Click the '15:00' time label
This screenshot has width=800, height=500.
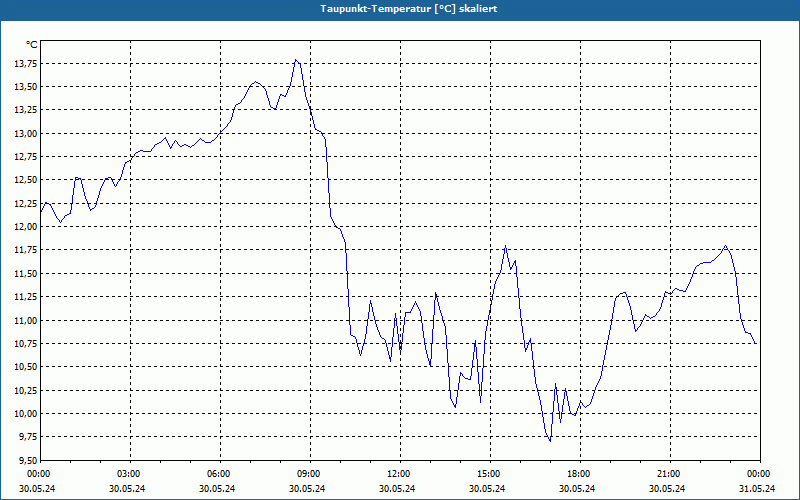click(x=490, y=474)
